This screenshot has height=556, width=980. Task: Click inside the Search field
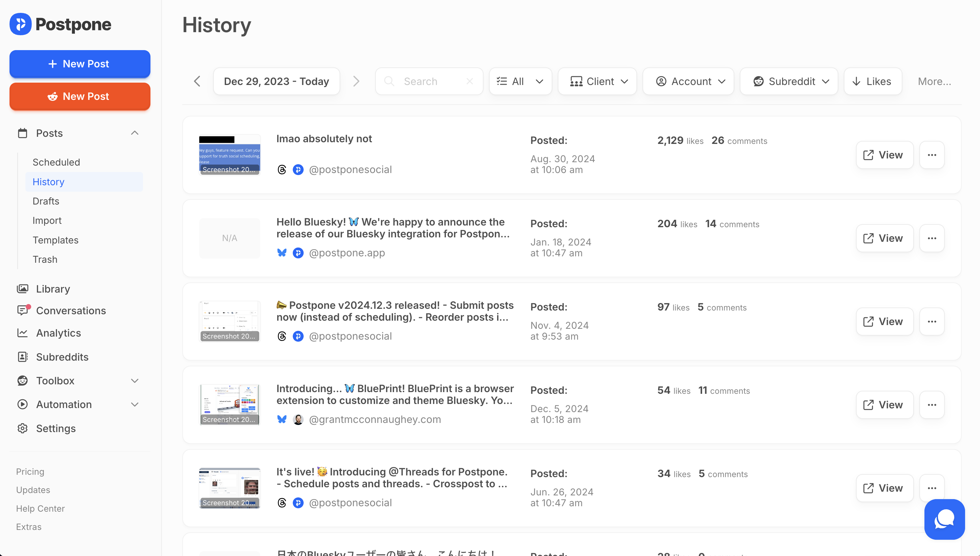[x=429, y=81]
